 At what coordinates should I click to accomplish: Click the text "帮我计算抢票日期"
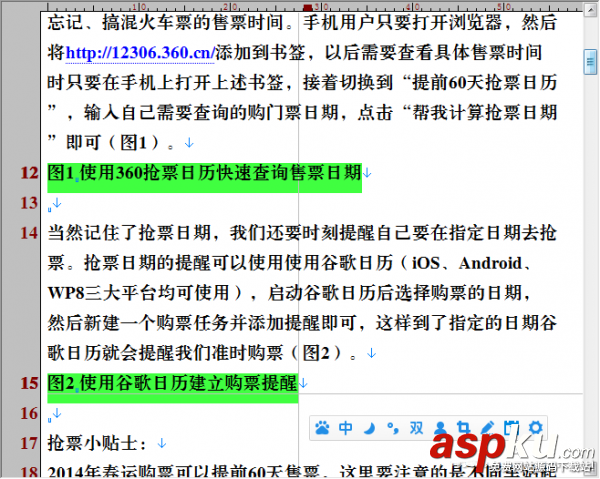click(x=484, y=112)
